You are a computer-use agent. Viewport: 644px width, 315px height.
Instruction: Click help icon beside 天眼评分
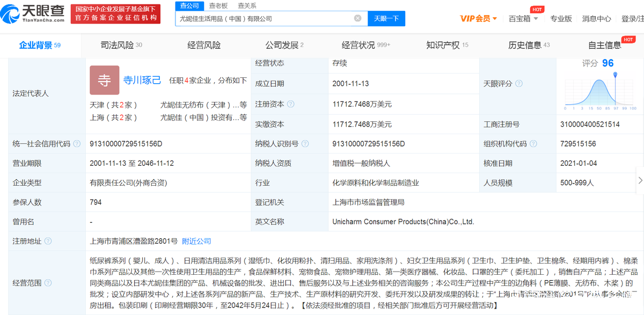coord(519,84)
